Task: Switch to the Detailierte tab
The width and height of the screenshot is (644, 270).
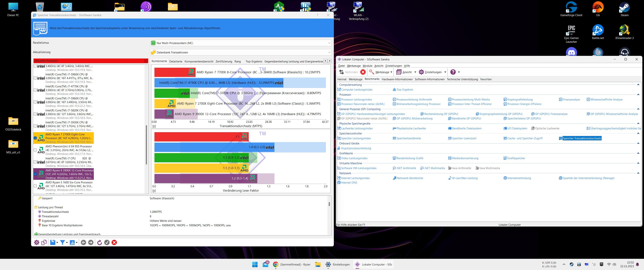Action: 175,61
